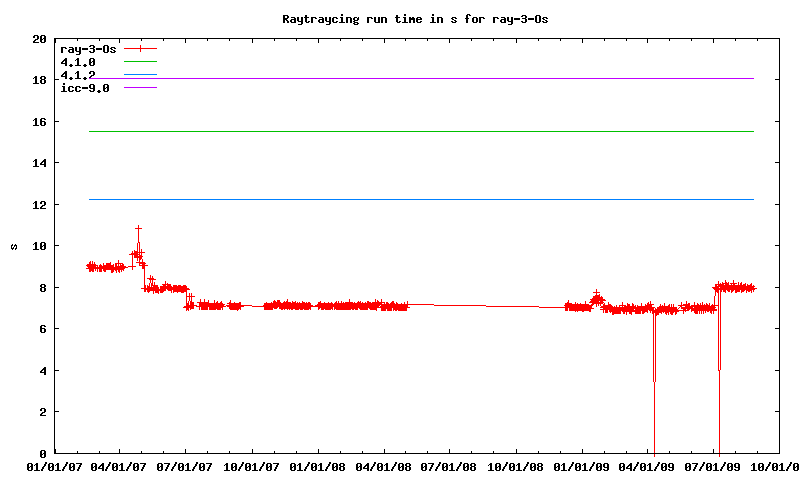Click the y-axis tick label 12
Viewport: 800px width, 480px height.
39,205
